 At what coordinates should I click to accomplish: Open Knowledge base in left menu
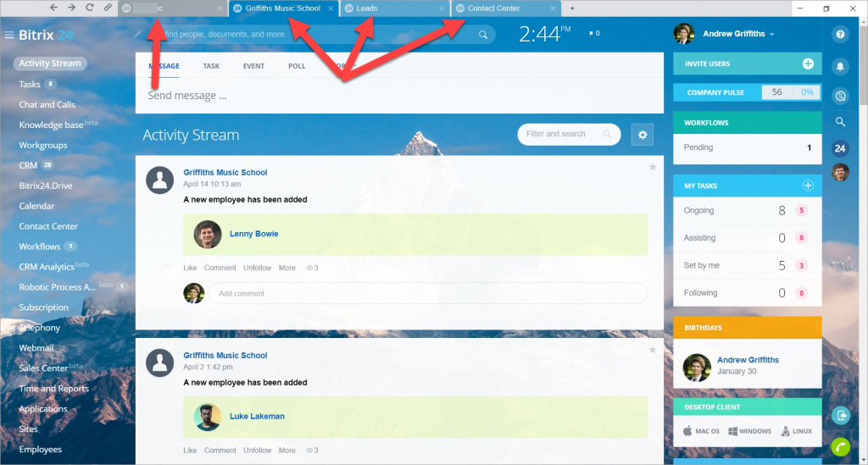tap(51, 125)
